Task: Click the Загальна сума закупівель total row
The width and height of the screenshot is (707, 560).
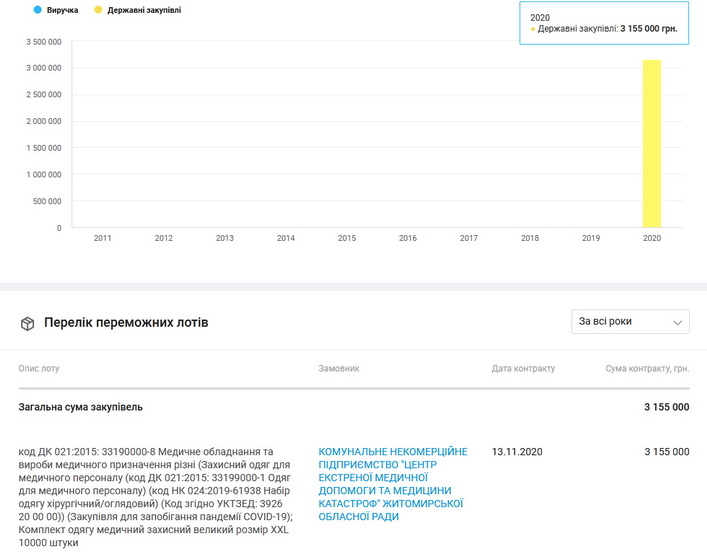Action: [x=81, y=407]
